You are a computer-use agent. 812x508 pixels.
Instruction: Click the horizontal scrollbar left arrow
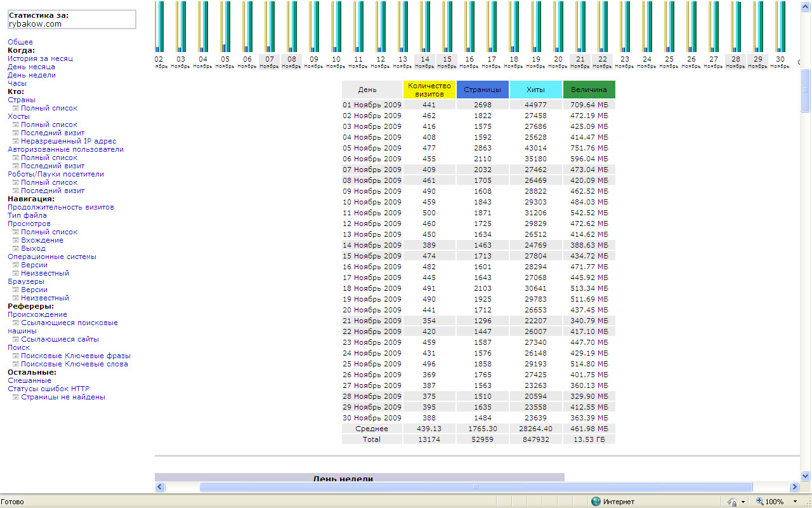click(x=160, y=487)
